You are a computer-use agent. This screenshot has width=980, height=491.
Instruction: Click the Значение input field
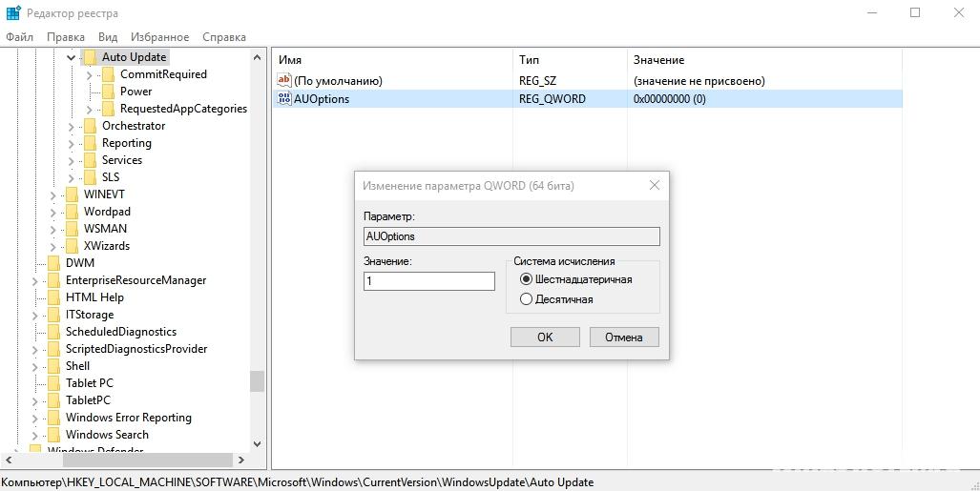click(428, 281)
